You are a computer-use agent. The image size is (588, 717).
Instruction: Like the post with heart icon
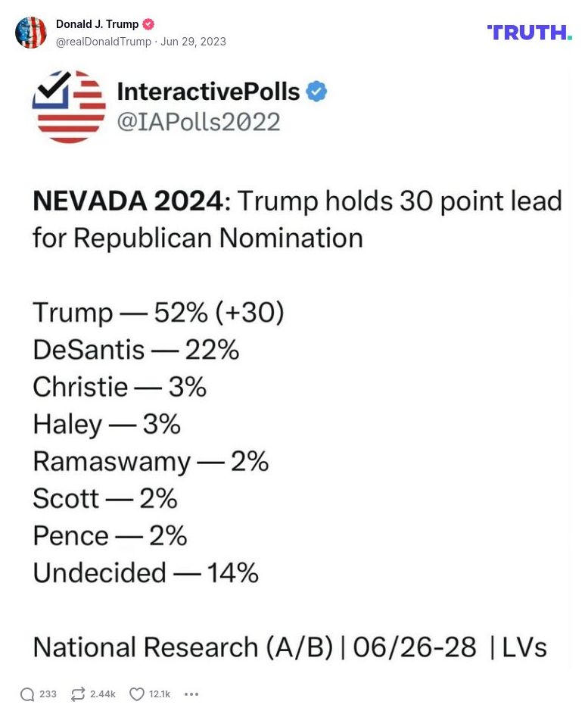coord(137,694)
